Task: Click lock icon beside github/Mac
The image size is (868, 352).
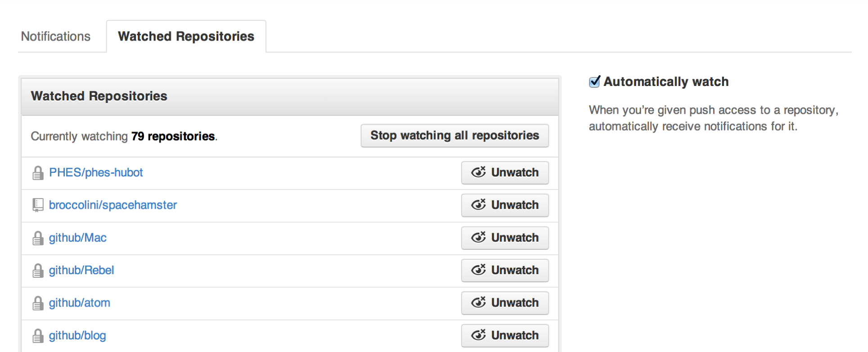Action: 38,238
